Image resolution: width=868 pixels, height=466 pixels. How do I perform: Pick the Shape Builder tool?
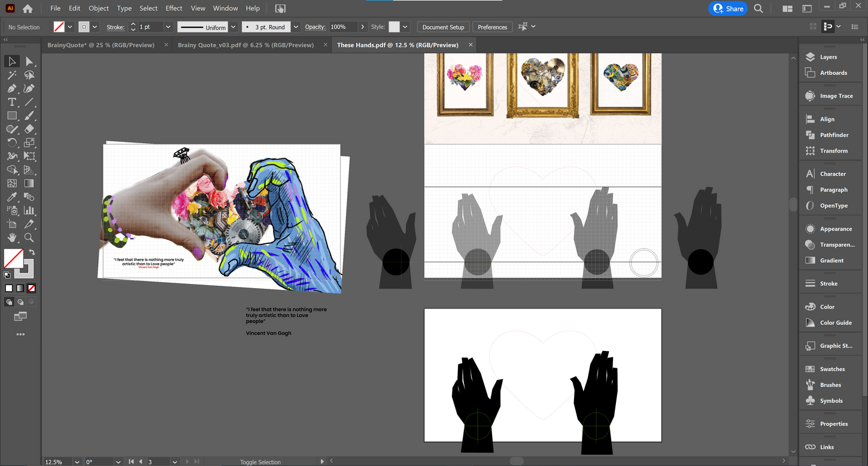pos(11,170)
